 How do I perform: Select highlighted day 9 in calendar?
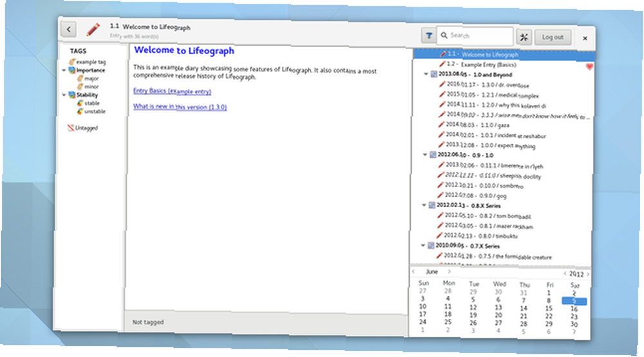[x=574, y=301]
